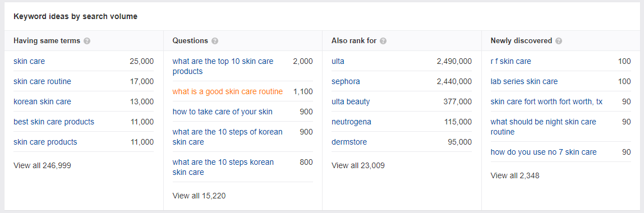Viewport: 644px width, 213px height.
Task: Click 'what is a good skin care routine'
Action: coord(228,91)
